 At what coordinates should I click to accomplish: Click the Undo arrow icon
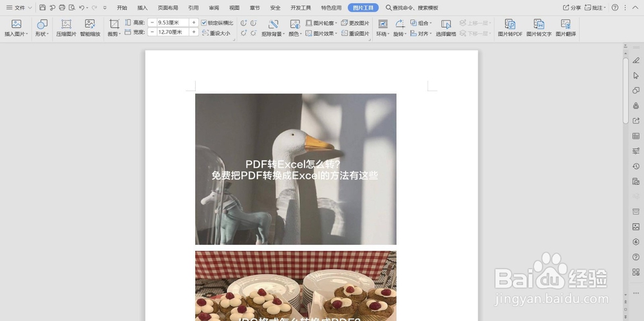(x=82, y=7)
